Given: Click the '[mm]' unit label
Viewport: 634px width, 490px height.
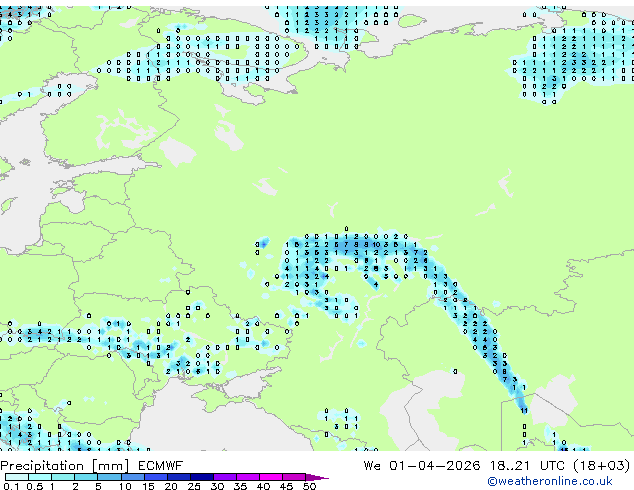Looking at the screenshot, I should 111,466.
